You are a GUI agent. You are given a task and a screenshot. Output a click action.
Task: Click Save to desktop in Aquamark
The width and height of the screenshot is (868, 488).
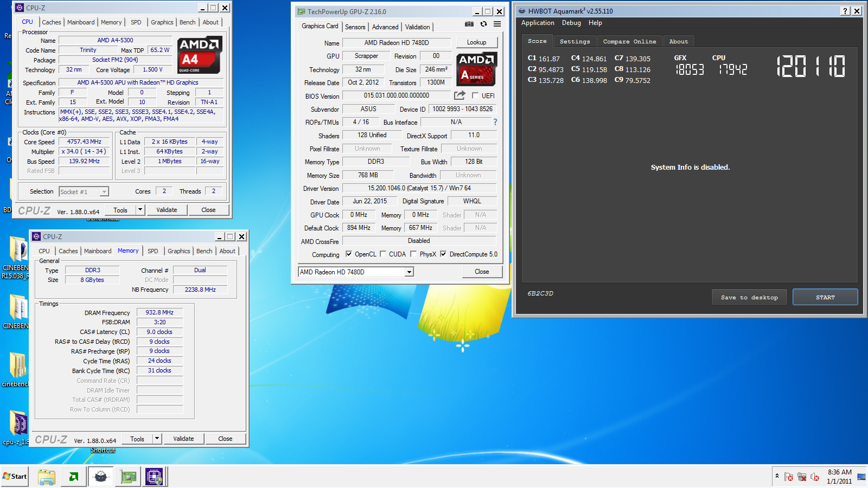pos(749,297)
